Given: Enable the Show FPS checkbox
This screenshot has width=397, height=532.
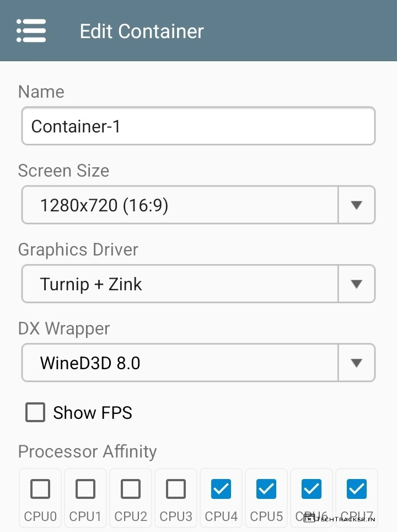Looking at the screenshot, I should [x=35, y=412].
